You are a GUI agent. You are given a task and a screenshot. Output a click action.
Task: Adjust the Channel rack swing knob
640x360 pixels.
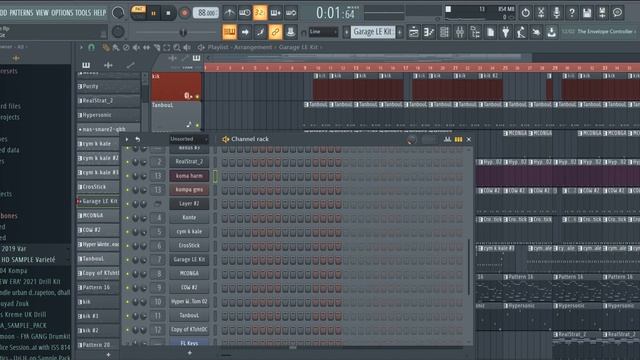click(x=411, y=140)
